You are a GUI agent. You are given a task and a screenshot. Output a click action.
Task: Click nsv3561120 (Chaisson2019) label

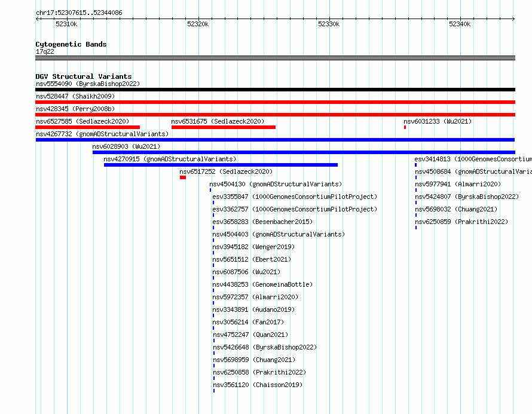(258, 385)
